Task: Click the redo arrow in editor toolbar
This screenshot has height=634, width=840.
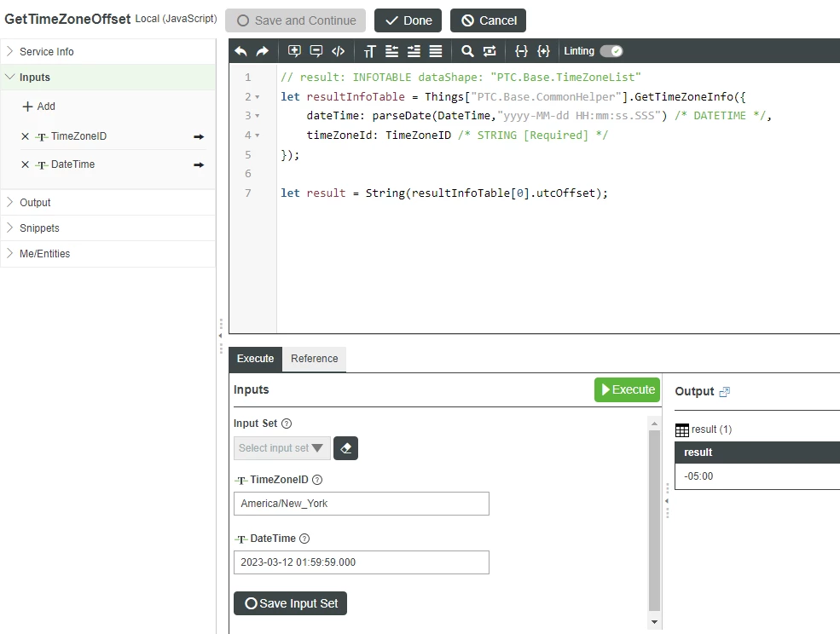Action: pos(263,51)
